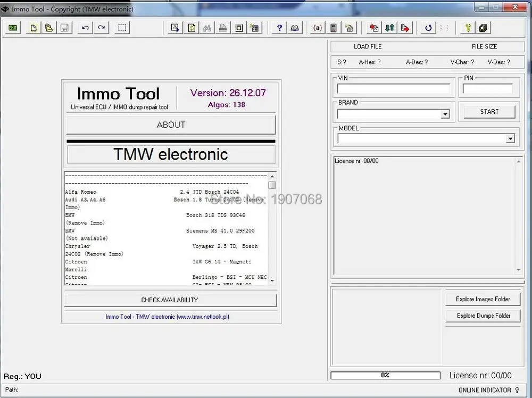The image size is (532, 398).
Task: Open the BRAND dropdown list
Action: point(445,114)
